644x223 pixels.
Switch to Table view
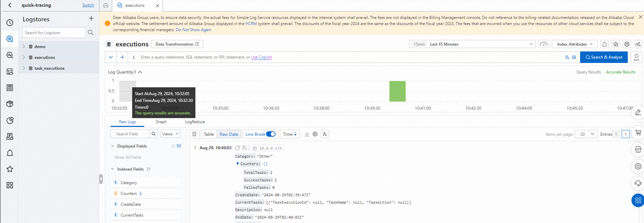[209, 134]
